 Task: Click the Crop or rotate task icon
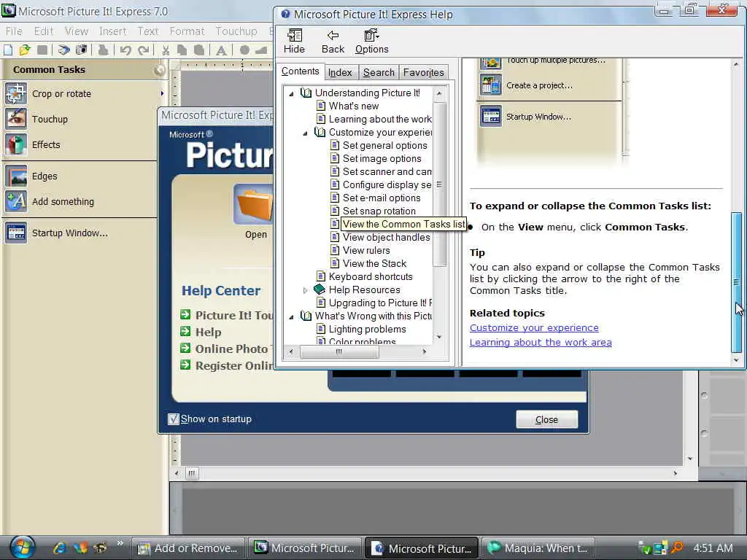[x=16, y=93]
